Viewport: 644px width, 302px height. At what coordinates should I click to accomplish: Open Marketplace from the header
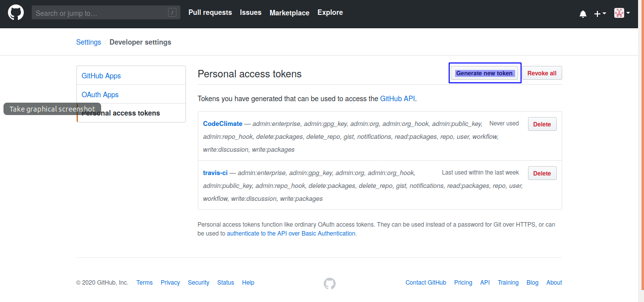point(289,13)
